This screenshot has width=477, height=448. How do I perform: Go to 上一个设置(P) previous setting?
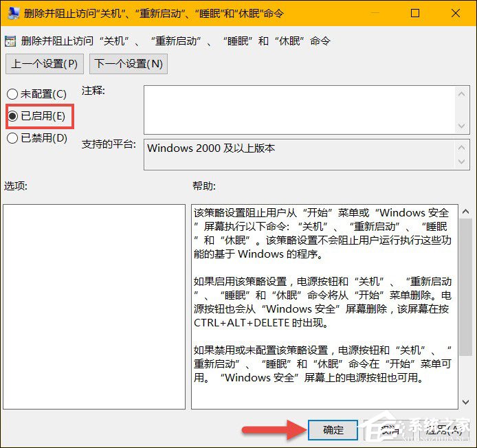(45, 64)
